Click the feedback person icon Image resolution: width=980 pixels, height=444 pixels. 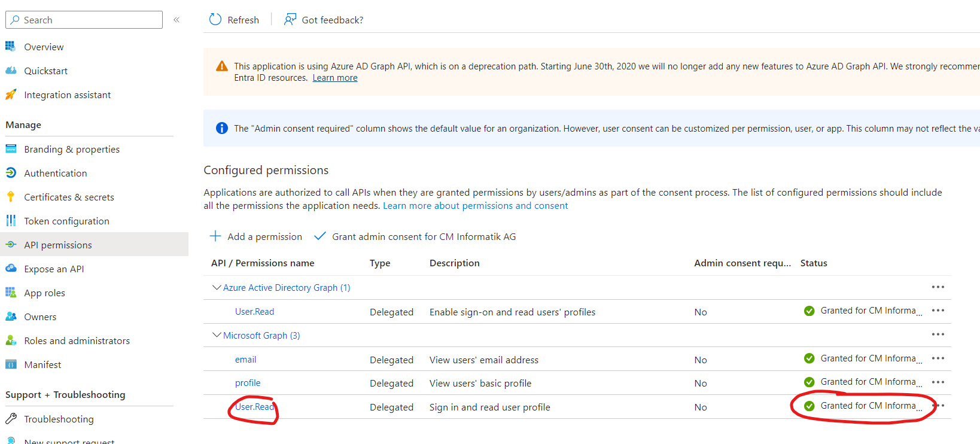click(290, 20)
